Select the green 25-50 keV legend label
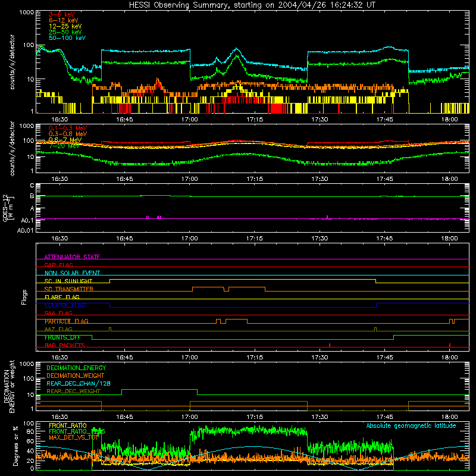Viewport: 476px width, 476px height. coord(65,32)
